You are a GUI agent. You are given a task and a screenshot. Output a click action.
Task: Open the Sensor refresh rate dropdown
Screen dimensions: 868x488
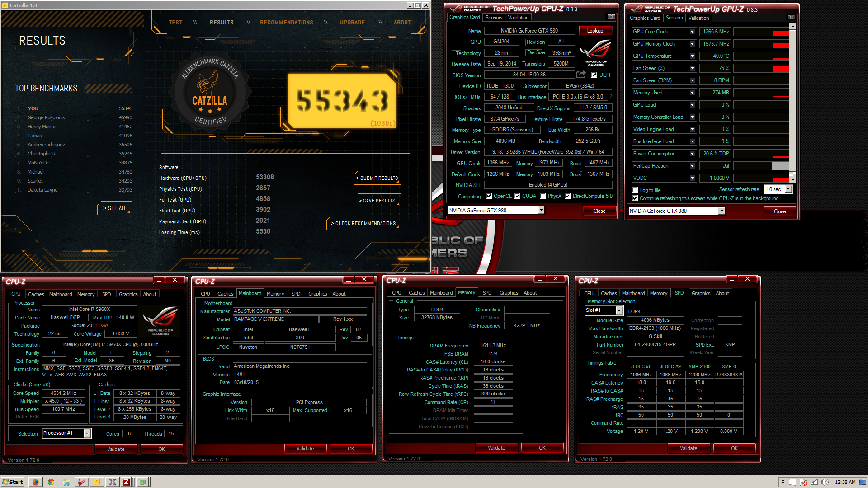pyautogui.click(x=788, y=189)
